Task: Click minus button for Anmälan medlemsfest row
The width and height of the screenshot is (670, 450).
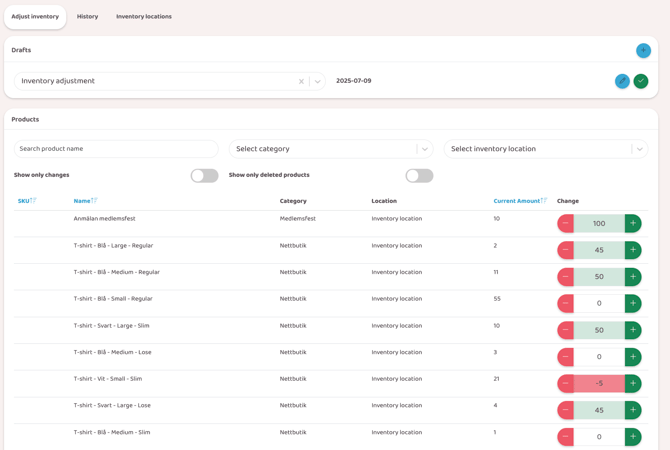Action: (x=565, y=224)
